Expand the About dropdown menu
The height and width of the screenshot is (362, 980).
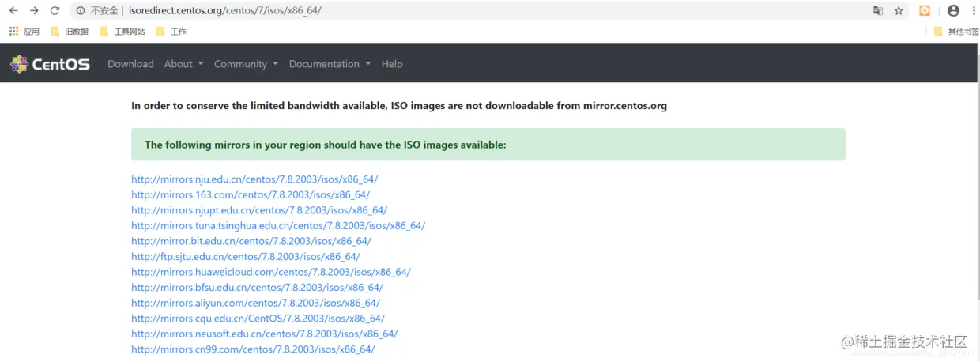(x=184, y=64)
